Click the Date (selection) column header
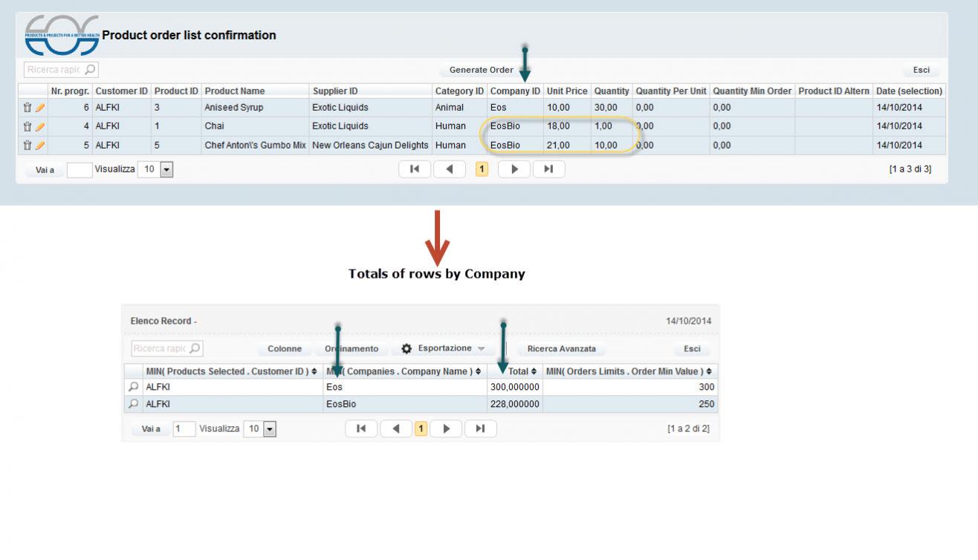Screen dimensions: 978x560 910,91
